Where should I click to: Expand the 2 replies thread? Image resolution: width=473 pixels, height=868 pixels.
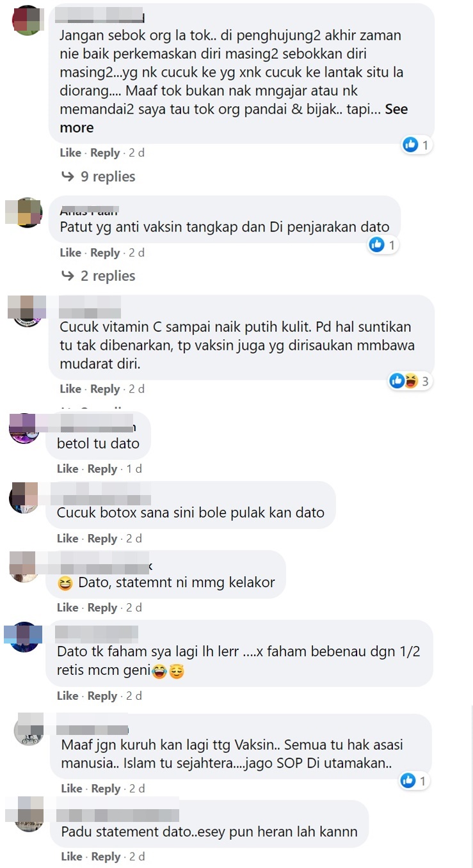[108, 276]
